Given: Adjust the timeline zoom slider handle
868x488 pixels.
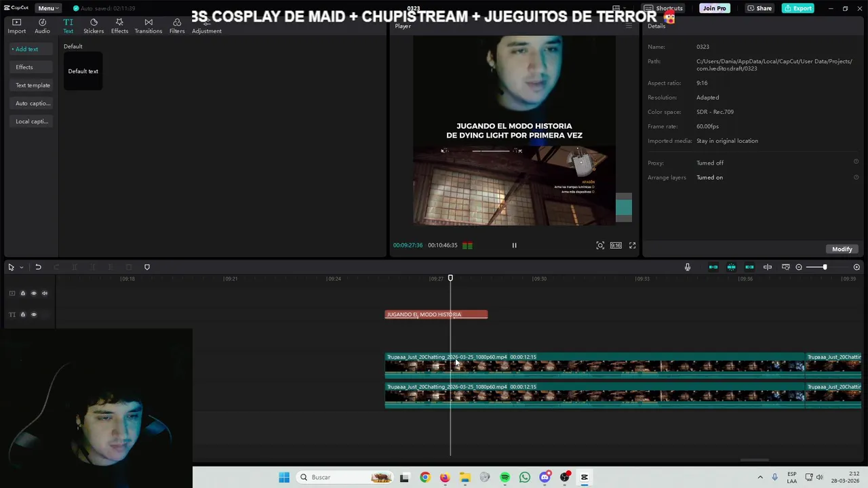Looking at the screenshot, I should pyautogui.click(x=825, y=267).
